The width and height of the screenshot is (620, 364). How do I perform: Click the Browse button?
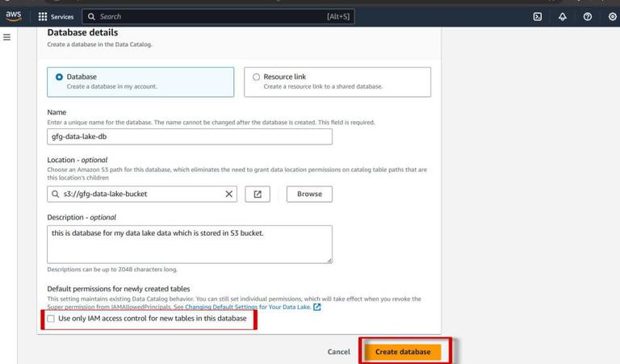[x=309, y=194]
